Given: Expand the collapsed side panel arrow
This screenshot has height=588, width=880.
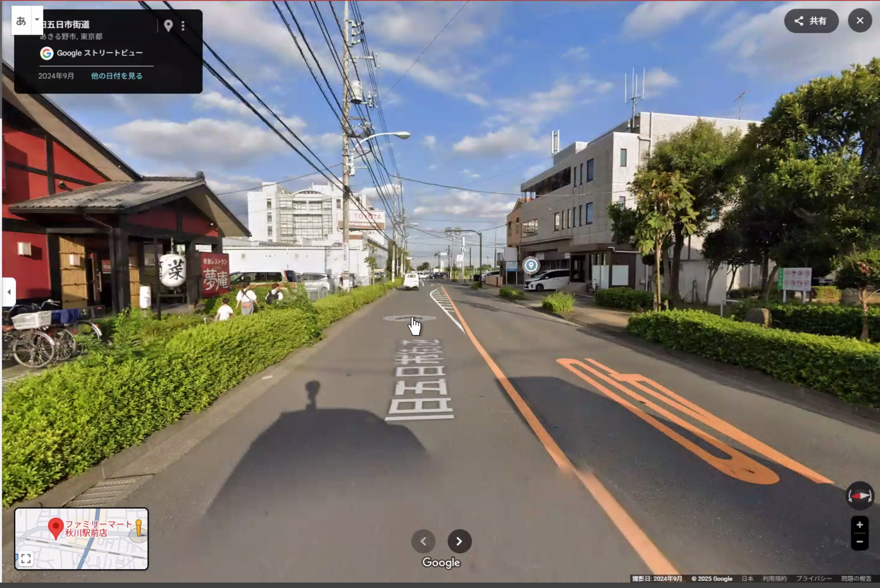Looking at the screenshot, I should (9, 292).
